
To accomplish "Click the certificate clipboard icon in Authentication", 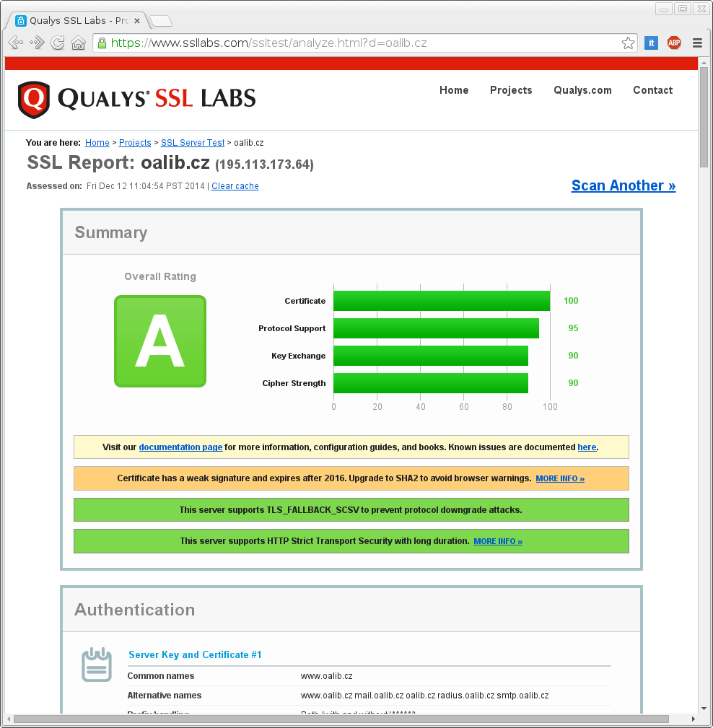I will [97, 665].
